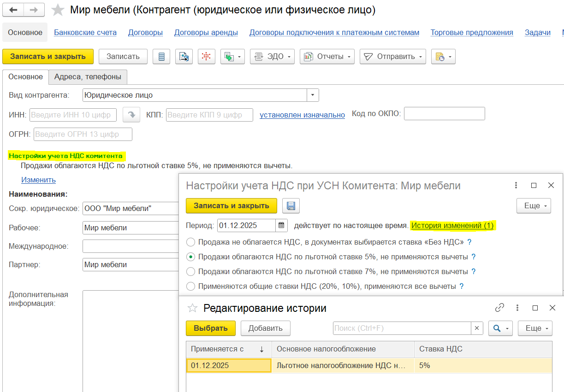Click the red 1C:Kontragent check icon
Screen dimensions: 564x392
point(207,57)
